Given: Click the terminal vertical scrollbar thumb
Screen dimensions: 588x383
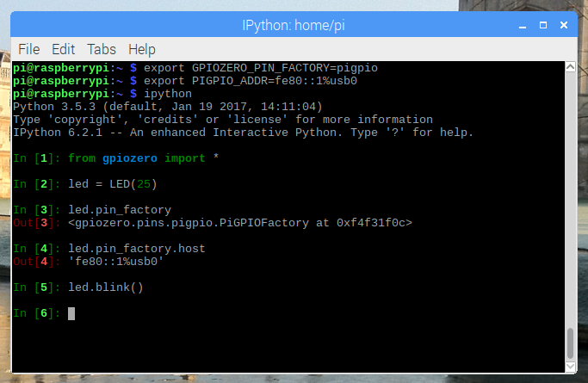Looking at the screenshot, I should point(571,343).
